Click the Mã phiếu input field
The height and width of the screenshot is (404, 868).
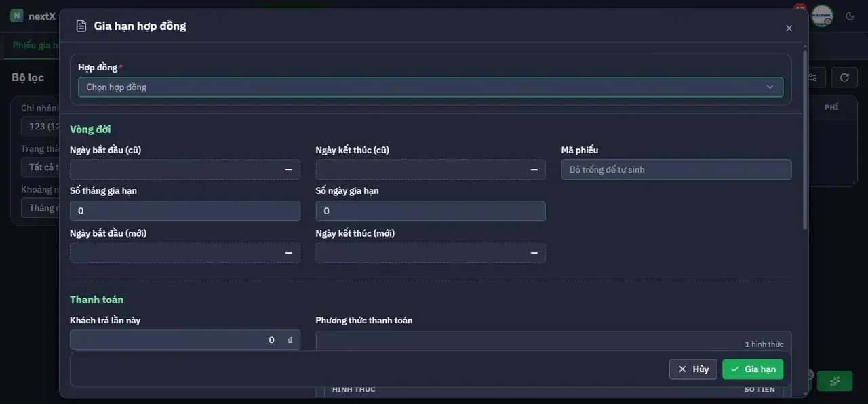click(x=676, y=169)
